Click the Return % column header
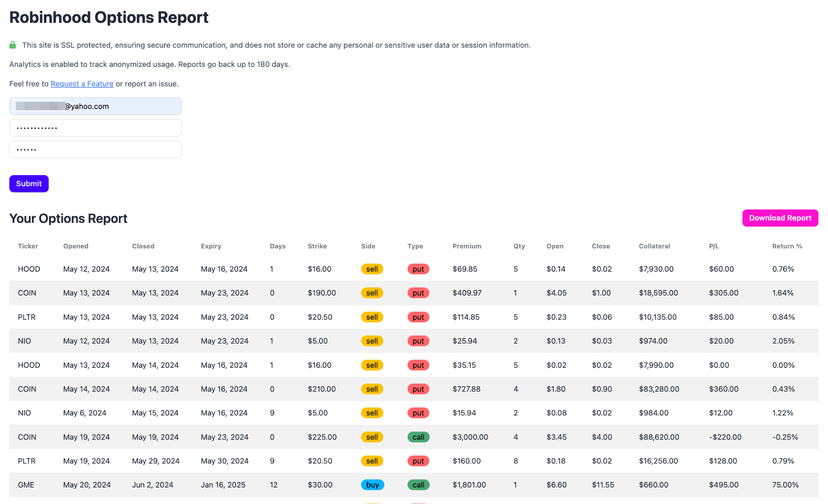828x504 pixels. [787, 246]
